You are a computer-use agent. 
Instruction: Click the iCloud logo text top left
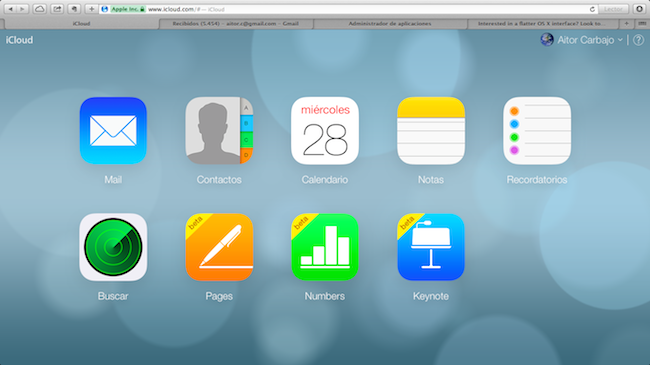(x=19, y=40)
